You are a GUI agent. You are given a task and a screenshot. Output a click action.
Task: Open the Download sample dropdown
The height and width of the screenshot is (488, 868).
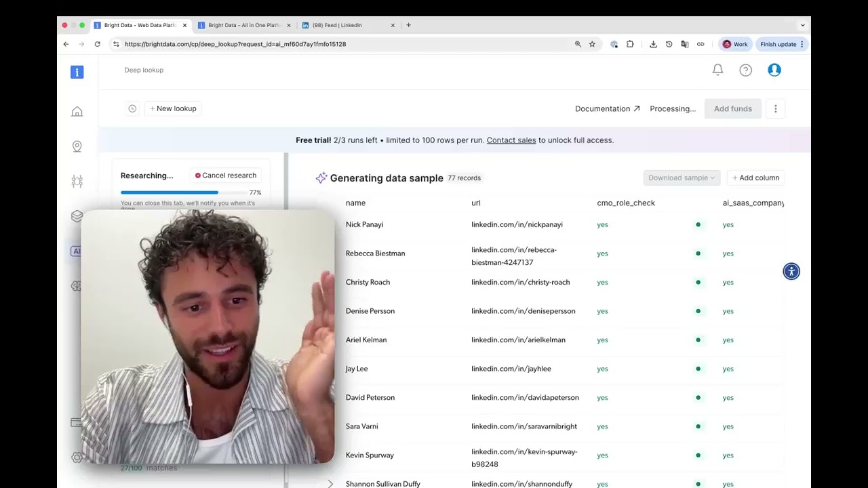(682, 178)
